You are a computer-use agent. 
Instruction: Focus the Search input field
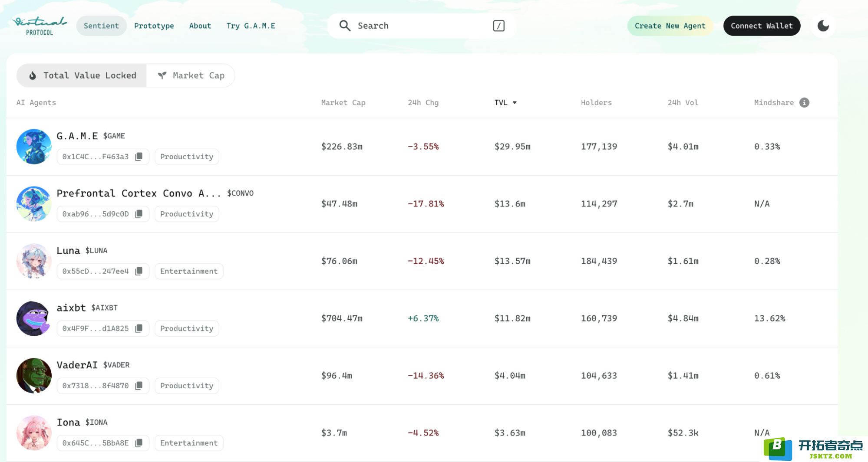421,26
